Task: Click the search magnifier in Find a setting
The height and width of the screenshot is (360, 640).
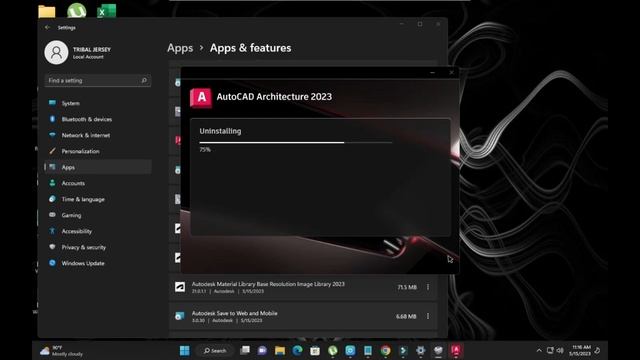Action: coord(144,80)
